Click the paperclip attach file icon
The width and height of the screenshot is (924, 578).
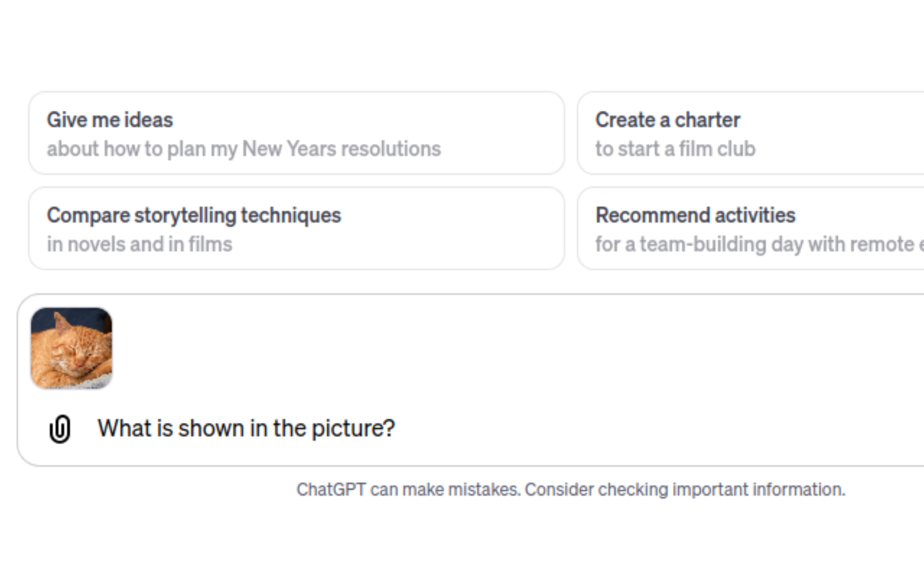point(60,428)
